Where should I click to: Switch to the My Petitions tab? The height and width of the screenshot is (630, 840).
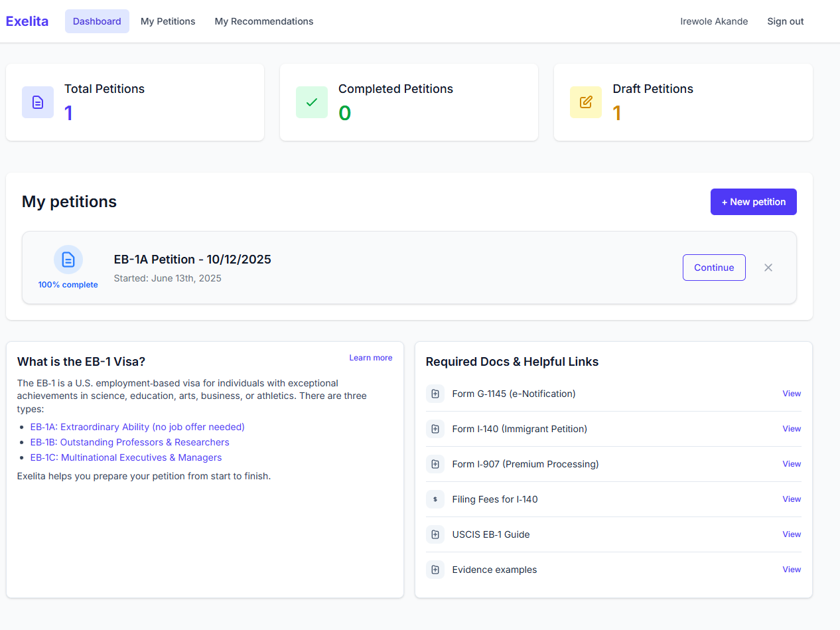click(168, 21)
